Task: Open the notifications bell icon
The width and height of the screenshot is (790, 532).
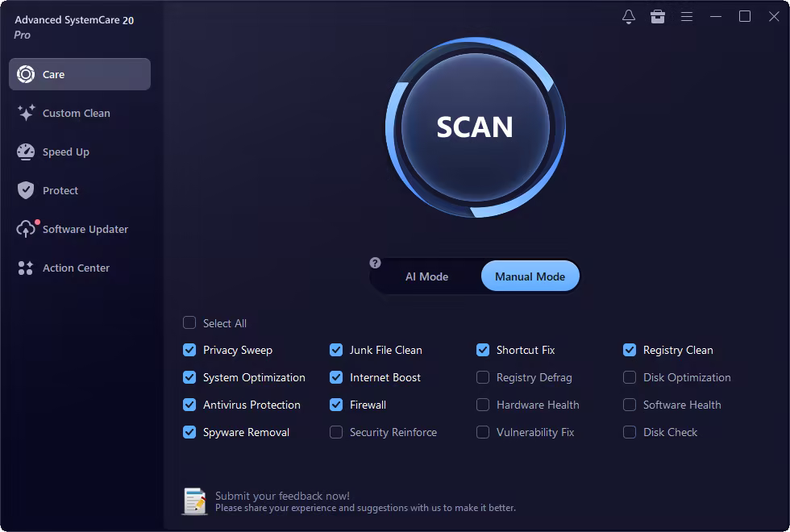Action: pyautogui.click(x=628, y=17)
